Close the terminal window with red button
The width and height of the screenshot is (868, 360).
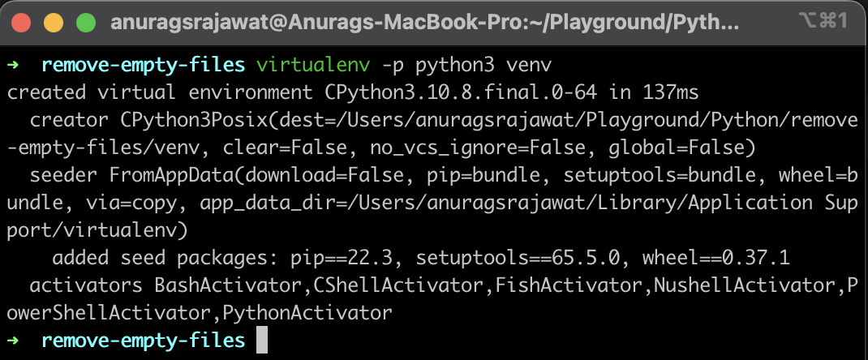21,23
